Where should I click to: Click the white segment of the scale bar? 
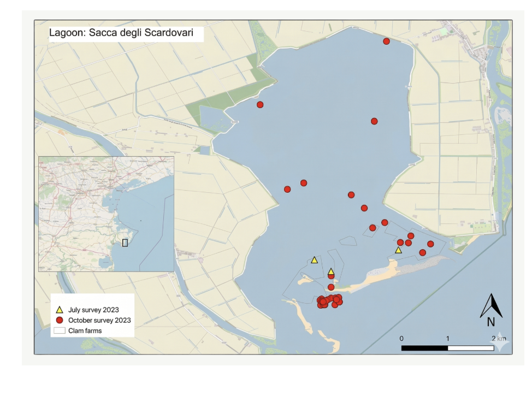pyautogui.click(x=471, y=348)
